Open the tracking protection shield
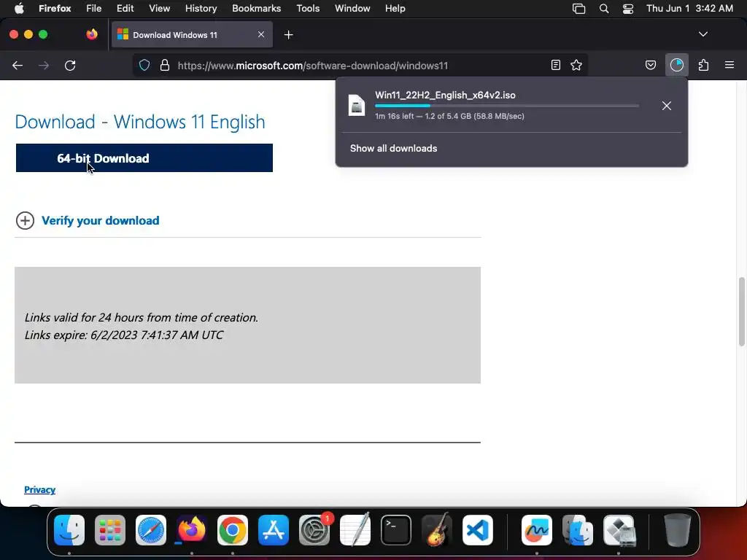Viewport: 747px width, 560px height. point(144,65)
